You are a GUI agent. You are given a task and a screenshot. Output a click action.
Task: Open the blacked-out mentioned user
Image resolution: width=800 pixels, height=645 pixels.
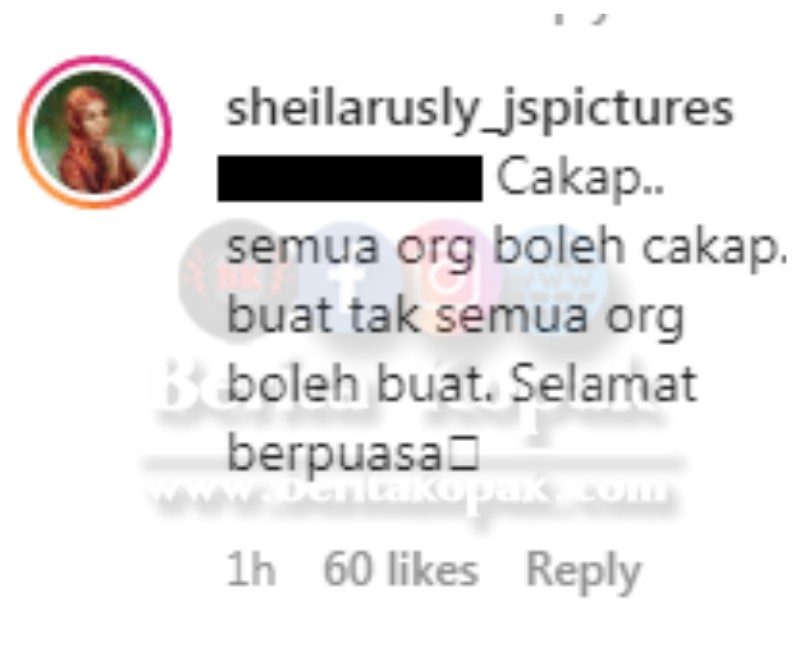tap(350, 178)
